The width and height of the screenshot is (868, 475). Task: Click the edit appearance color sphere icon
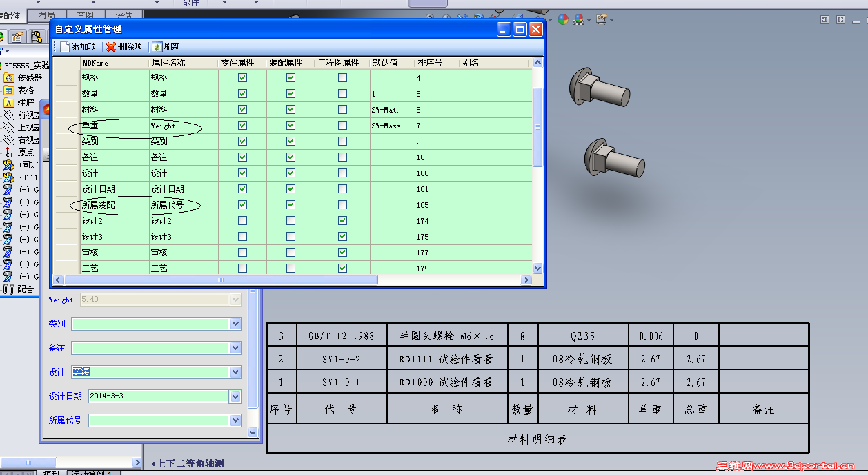tap(563, 19)
